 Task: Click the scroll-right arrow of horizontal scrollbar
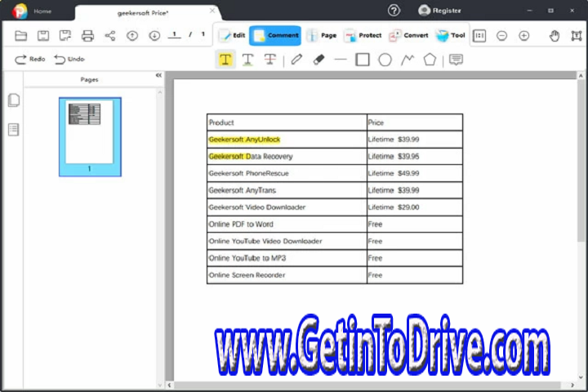point(572,385)
